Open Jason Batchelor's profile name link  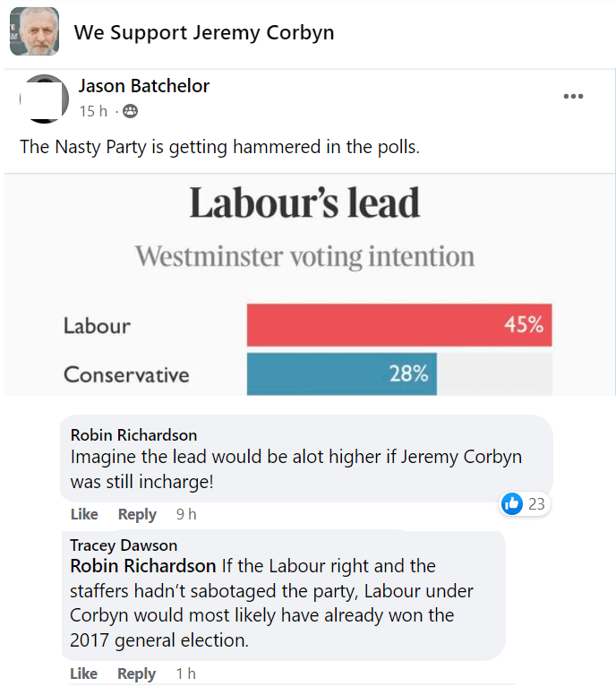point(143,86)
